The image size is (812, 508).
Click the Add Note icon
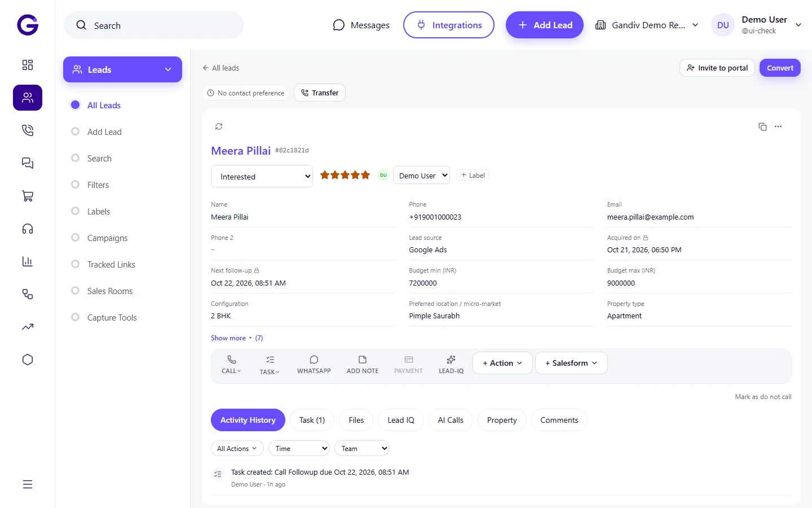pos(363,364)
